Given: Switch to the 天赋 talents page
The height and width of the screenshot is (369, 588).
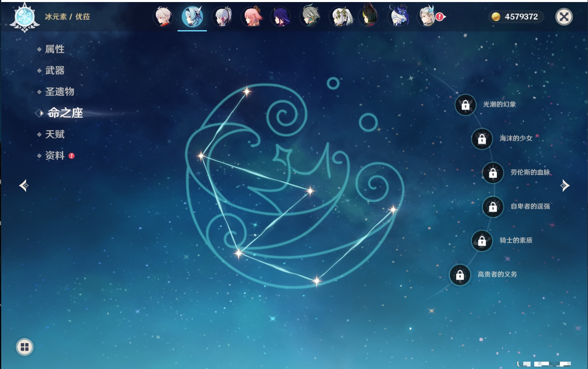Looking at the screenshot, I should [x=55, y=134].
